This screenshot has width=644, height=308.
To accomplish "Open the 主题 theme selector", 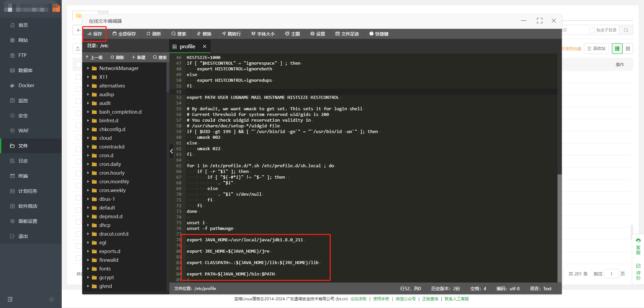I will click(x=292, y=34).
